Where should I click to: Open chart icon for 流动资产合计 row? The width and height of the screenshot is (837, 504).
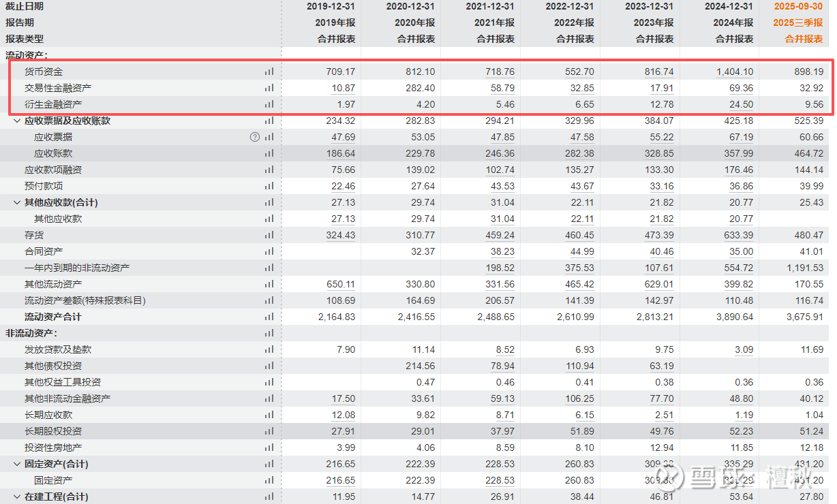tap(269, 317)
